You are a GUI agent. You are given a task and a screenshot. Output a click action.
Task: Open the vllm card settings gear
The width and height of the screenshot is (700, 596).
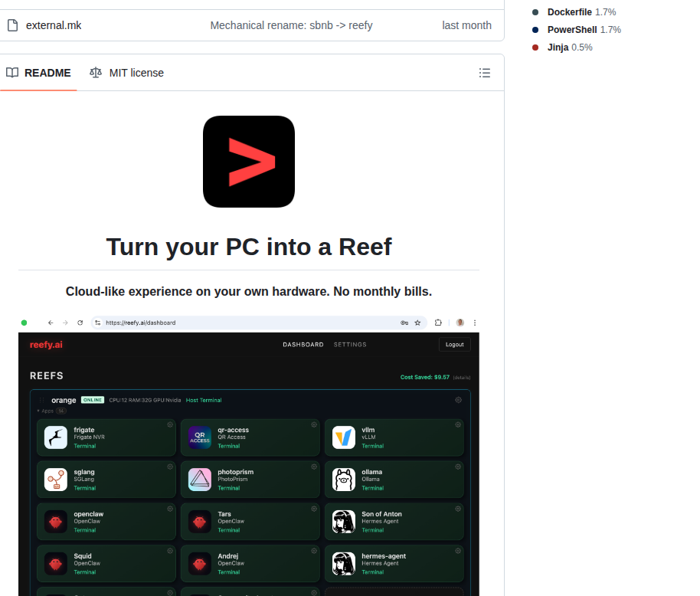[x=457, y=424]
